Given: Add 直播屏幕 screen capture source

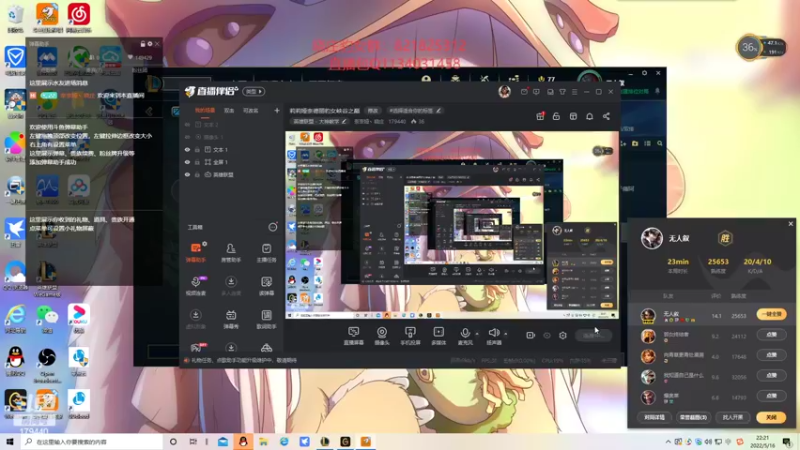Looking at the screenshot, I should click(353, 336).
